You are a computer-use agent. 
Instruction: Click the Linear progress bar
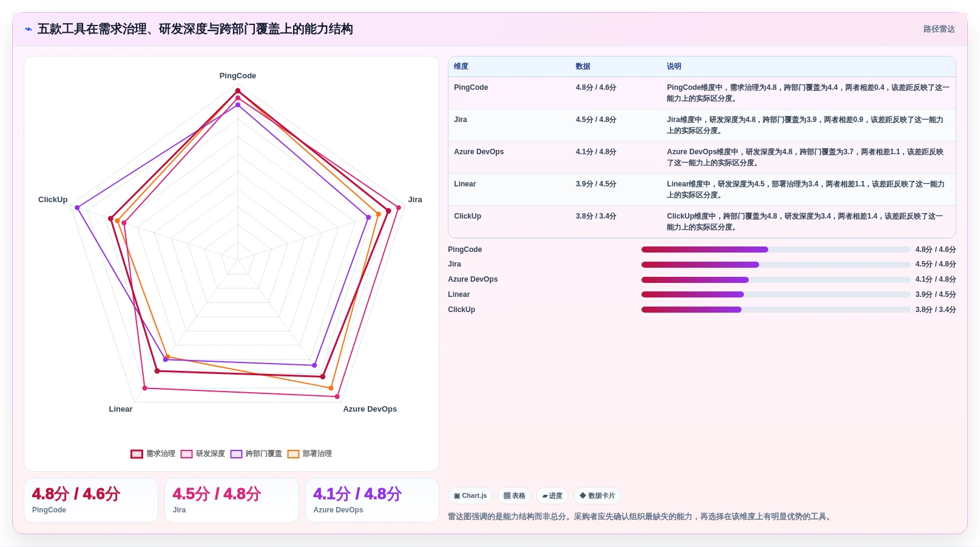pyautogui.click(x=776, y=294)
